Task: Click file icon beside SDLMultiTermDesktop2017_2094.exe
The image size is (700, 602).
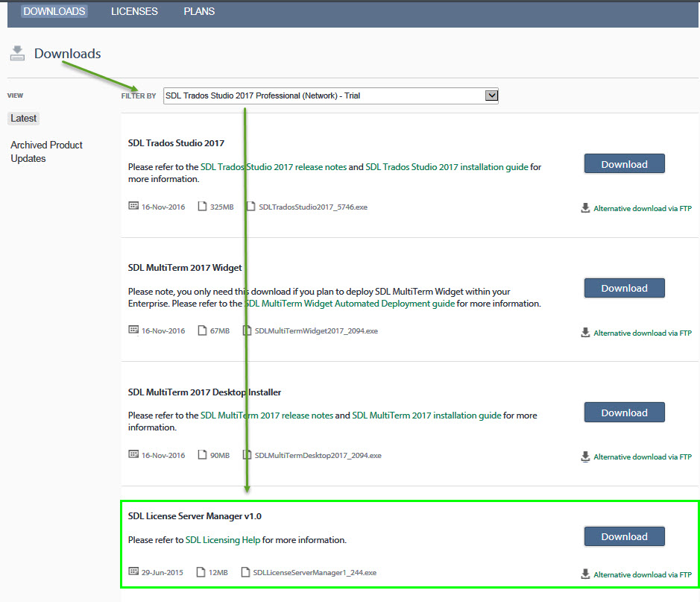Action: [247, 454]
